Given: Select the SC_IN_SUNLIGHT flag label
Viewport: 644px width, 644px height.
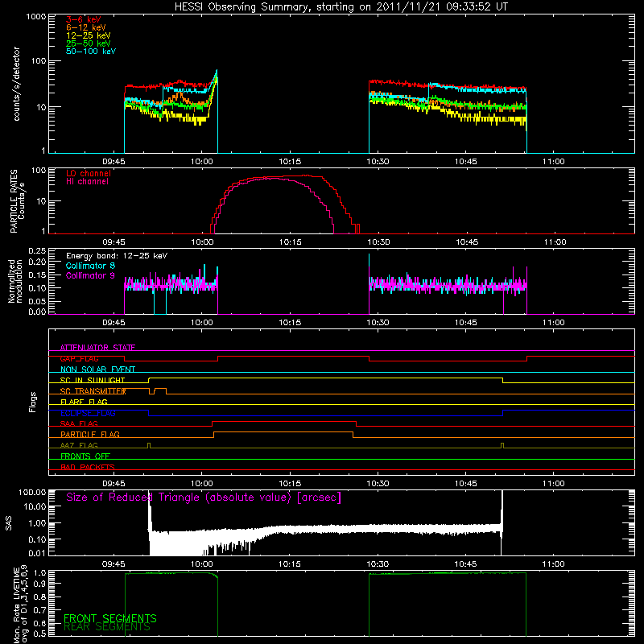Looking at the screenshot, I should pyautogui.click(x=93, y=380).
